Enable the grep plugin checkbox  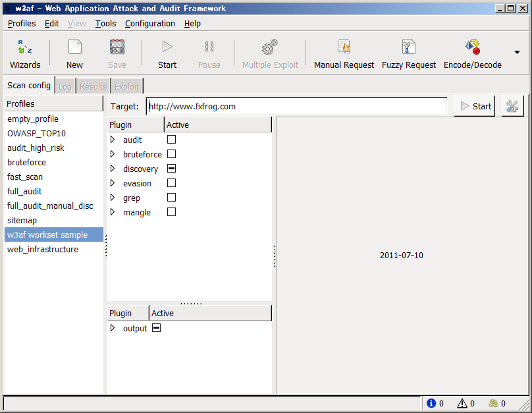pyautogui.click(x=171, y=198)
